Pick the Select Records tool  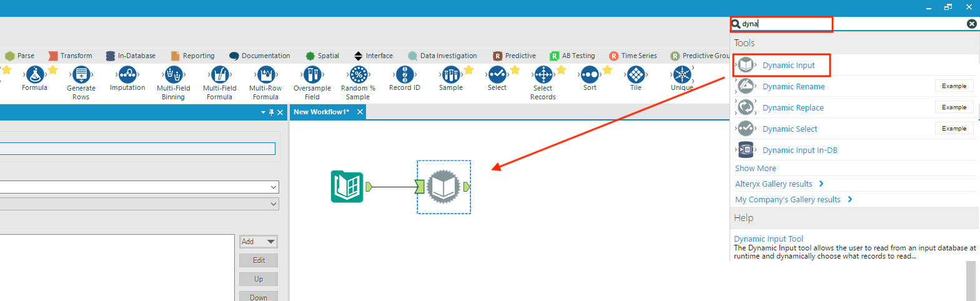543,75
